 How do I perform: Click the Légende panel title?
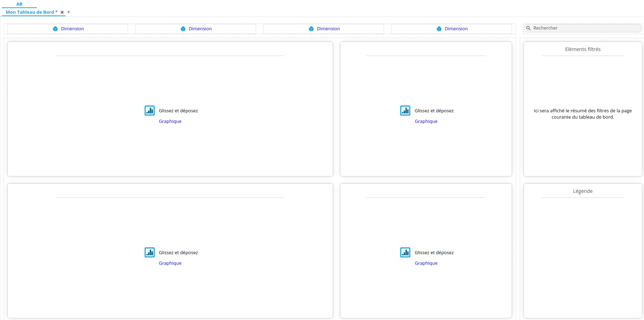[x=583, y=191]
